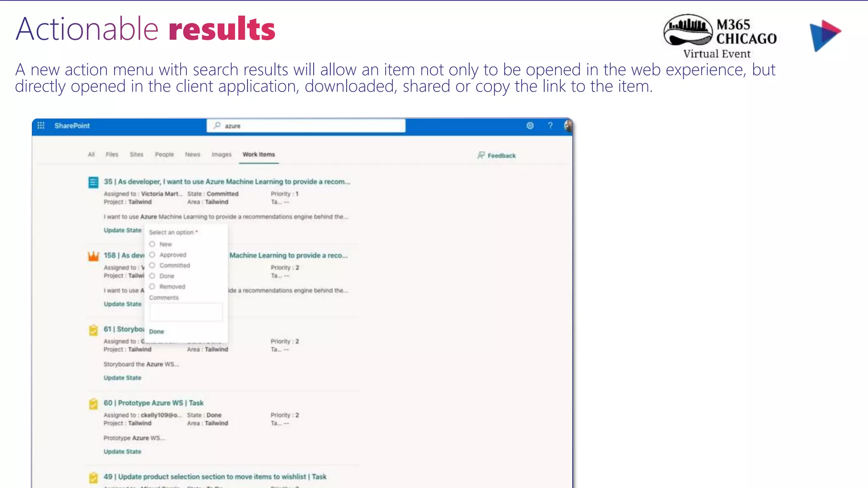Click the task clipboard icon for item 49
The width and height of the screenshot is (868, 488).
(93, 477)
